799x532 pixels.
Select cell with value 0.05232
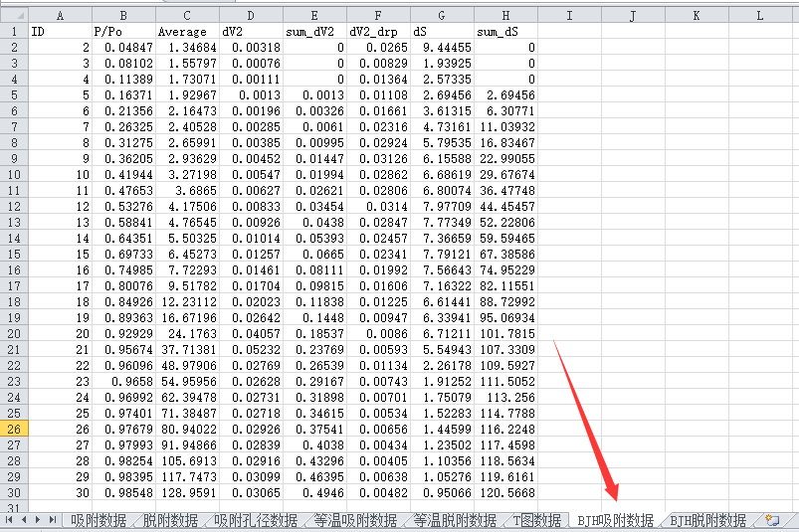click(x=251, y=350)
